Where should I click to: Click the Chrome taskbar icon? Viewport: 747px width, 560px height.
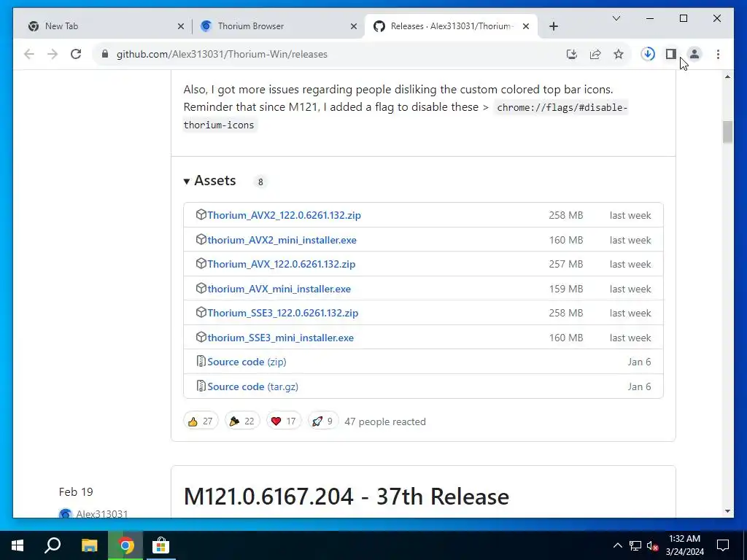(x=125, y=545)
